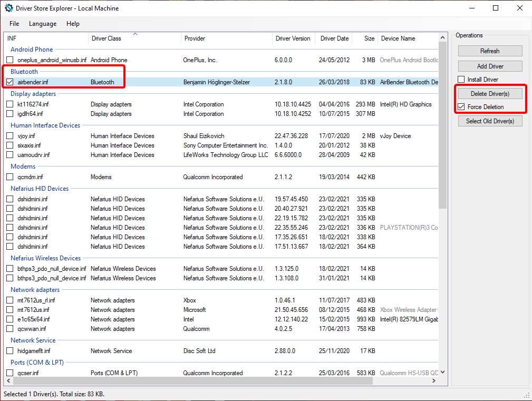Uncheck the Force Deletion checkbox
The image size is (532, 401).
[461, 107]
